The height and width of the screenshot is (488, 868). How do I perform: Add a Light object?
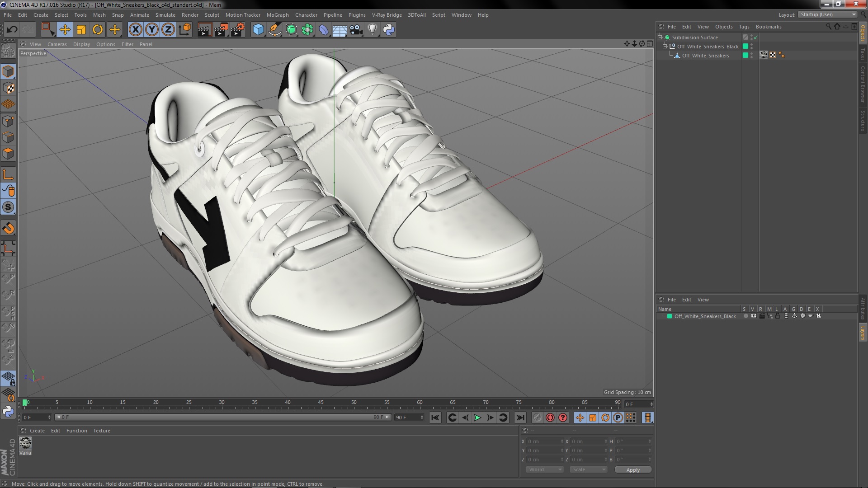point(373,30)
